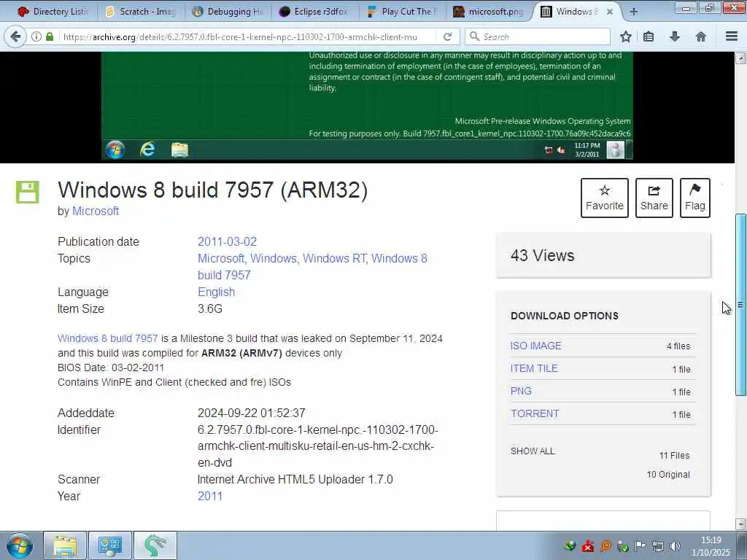Open the Microsoft creator link
This screenshot has width=747, height=560.
click(96, 211)
